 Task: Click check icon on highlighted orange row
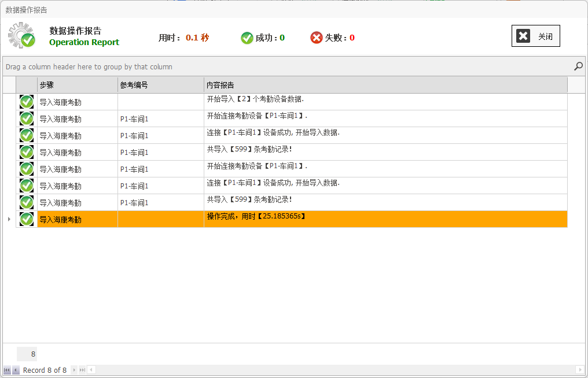tap(26, 219)
